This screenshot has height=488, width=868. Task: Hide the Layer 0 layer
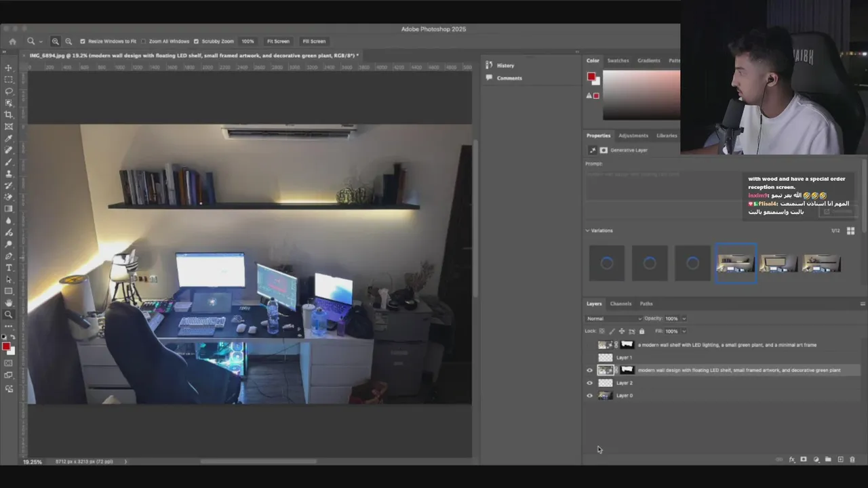tap(589, 396)
